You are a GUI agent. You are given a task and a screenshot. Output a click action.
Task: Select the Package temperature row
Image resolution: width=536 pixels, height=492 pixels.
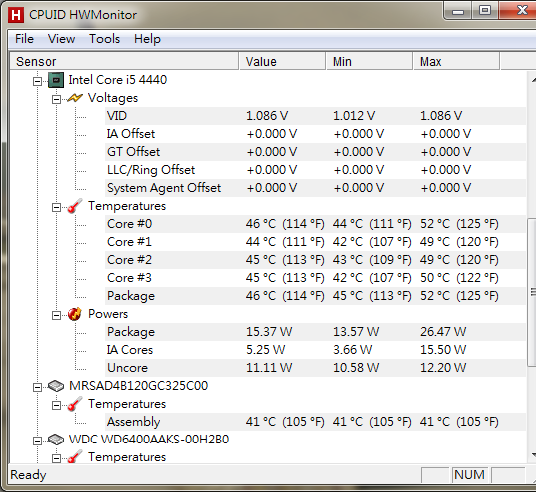[315, 296]
